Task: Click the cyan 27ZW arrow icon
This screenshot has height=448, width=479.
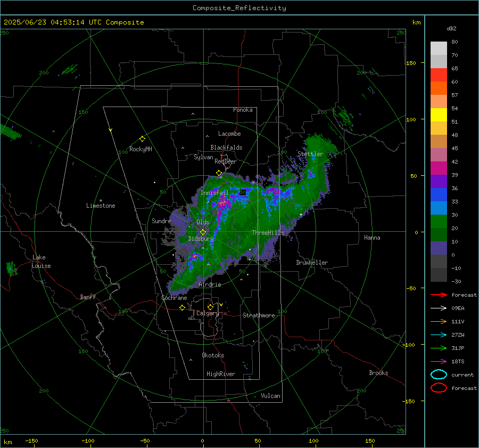Action: point(439,335)
